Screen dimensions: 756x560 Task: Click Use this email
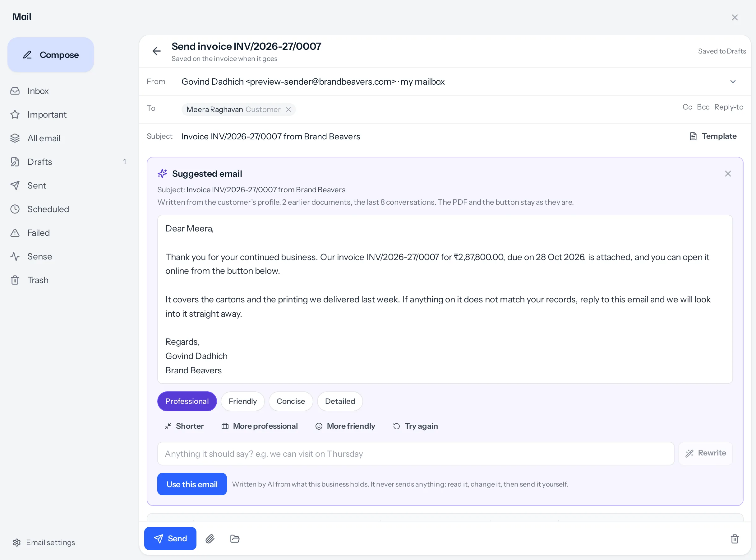192,484
